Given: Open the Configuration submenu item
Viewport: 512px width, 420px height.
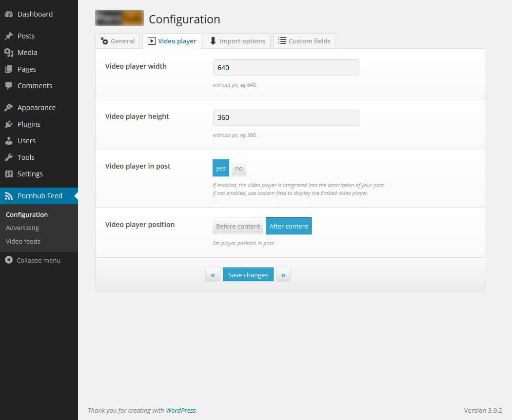Looking at the screenshot, I should tap(27, 214).
